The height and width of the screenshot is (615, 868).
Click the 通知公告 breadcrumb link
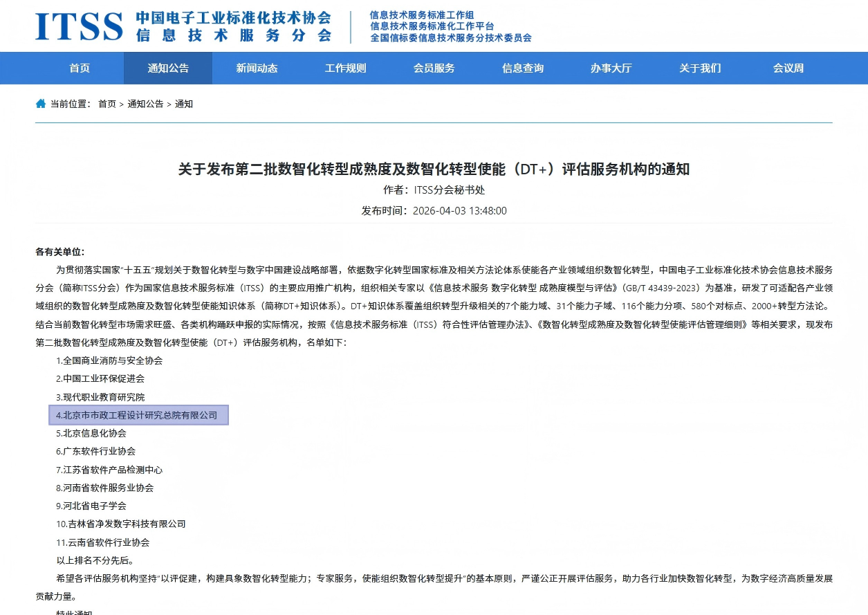tap(145, 104)
